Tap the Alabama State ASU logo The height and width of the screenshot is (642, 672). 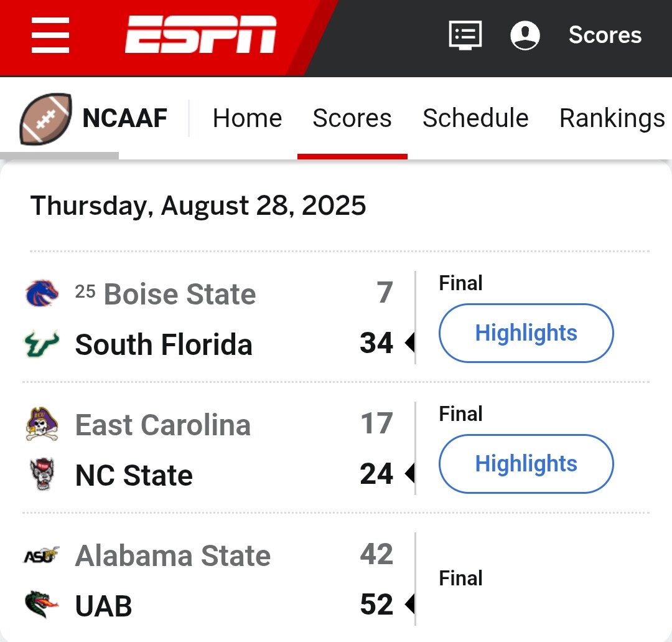click(42, 555)
